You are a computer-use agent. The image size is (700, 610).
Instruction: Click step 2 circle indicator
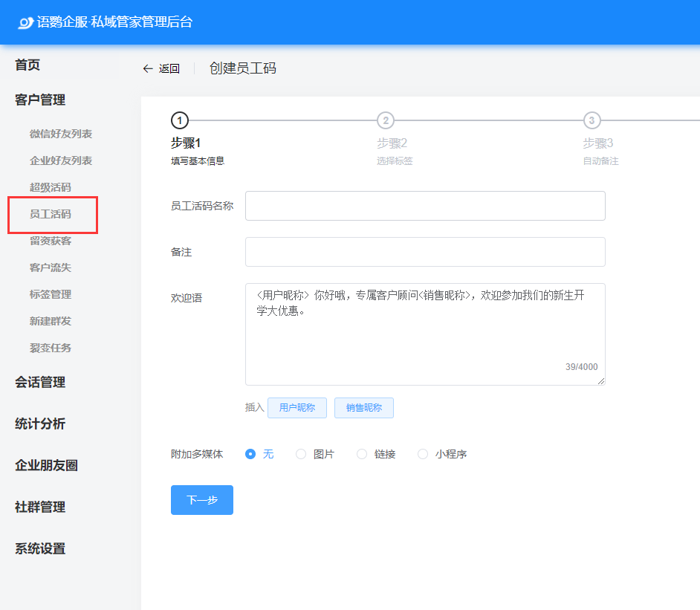[385, 120]
